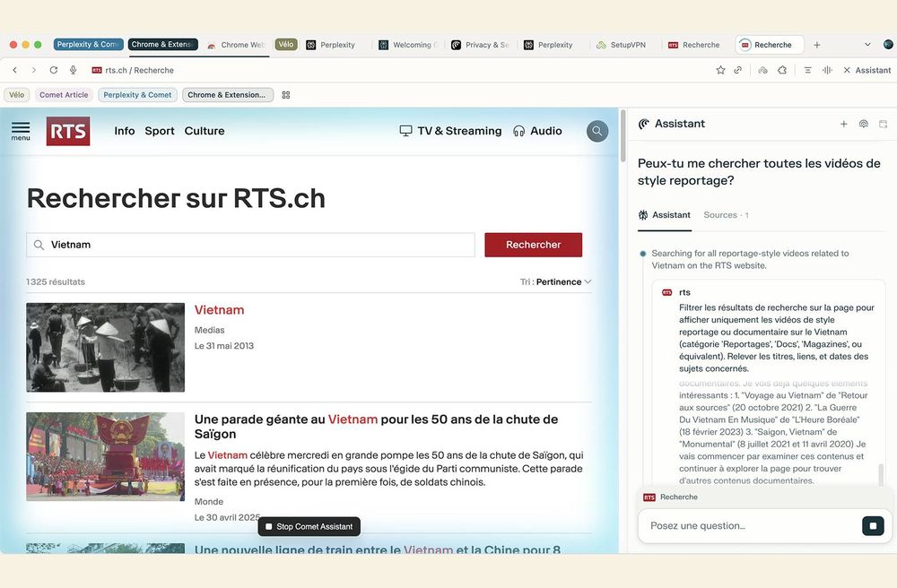Click the Recherche page chip above the input
Screen dimensions: 897x588
click(x=670, y=497)
